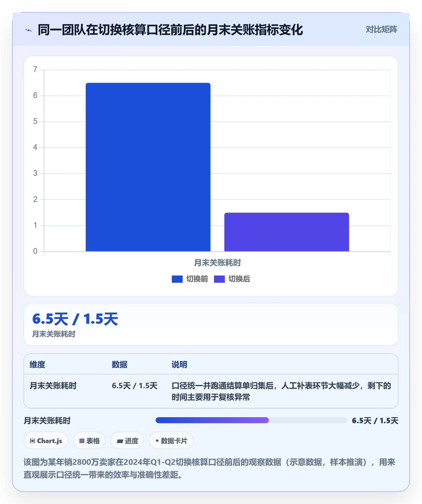Click the 说明 column header
This screenshot has width=422, height=504.
[179, 364]
